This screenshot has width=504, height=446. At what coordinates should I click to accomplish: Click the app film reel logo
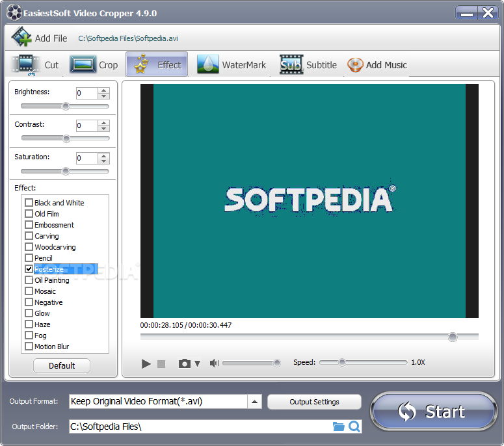coord(14,13)
